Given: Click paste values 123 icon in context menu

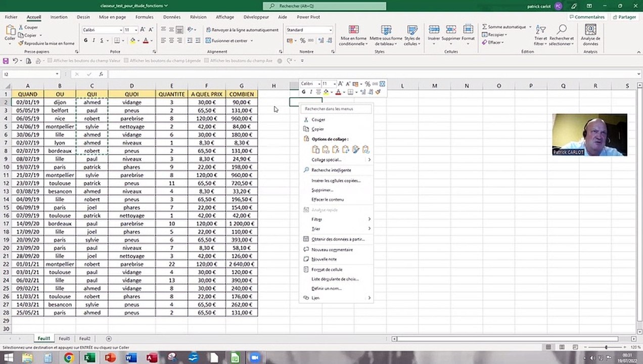Looking at the screenshot, I should 326,149.
